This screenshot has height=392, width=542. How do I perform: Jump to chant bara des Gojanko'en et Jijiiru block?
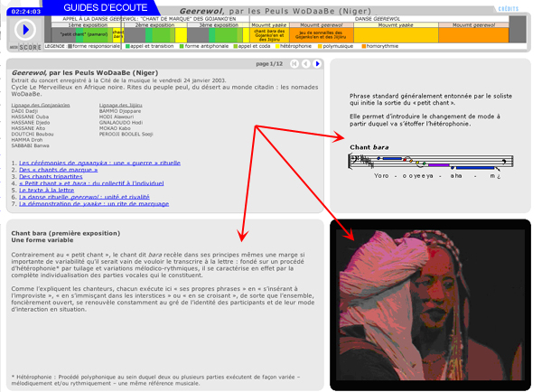point(269,35)
